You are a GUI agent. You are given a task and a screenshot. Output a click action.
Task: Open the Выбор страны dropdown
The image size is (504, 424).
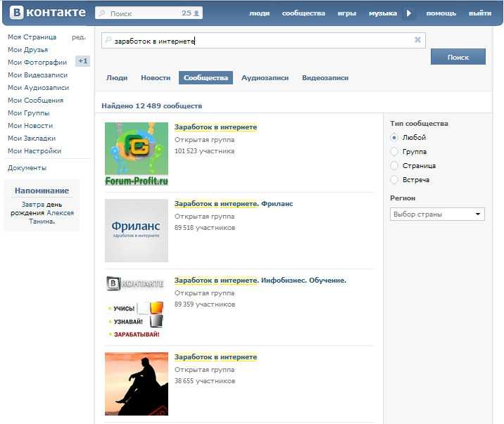tap(437, 214)
